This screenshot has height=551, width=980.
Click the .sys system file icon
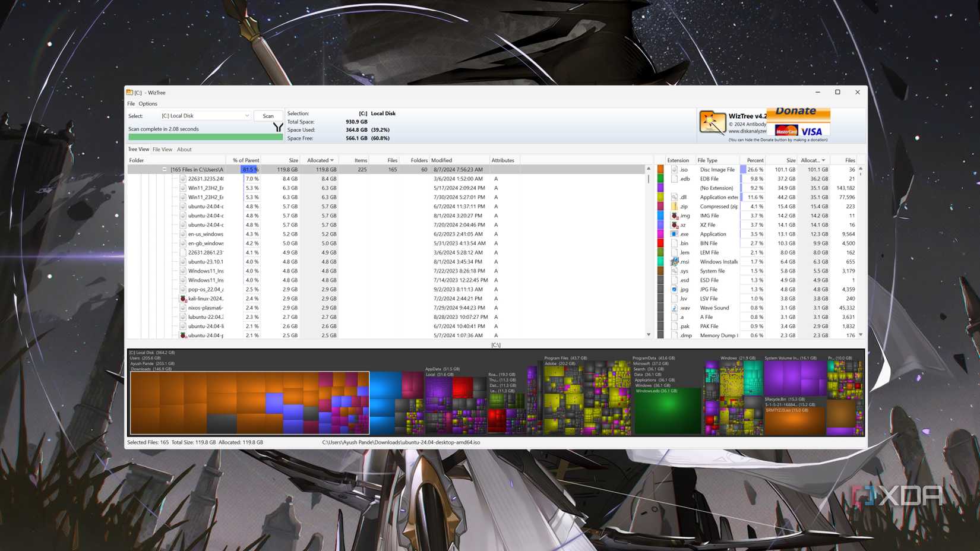click(x=674, y=271)
